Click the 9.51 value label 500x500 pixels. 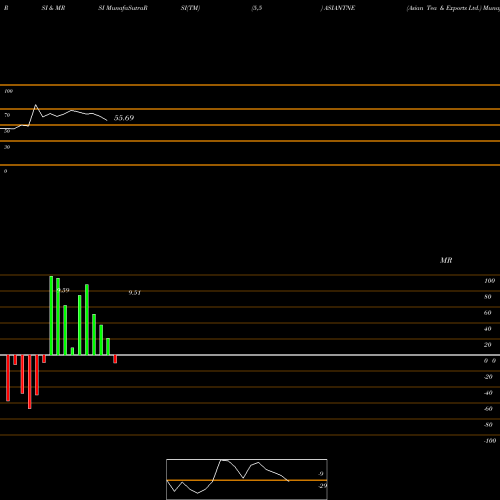[135, 293]
